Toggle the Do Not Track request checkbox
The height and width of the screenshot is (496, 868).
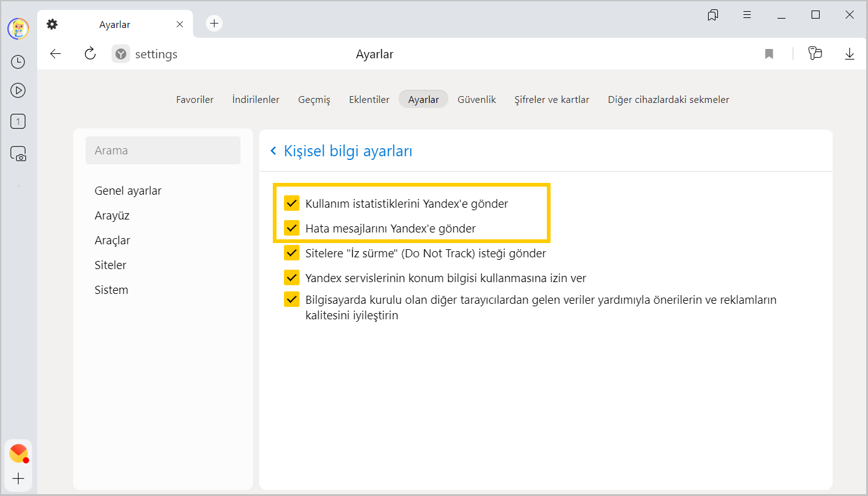[291, 253]
